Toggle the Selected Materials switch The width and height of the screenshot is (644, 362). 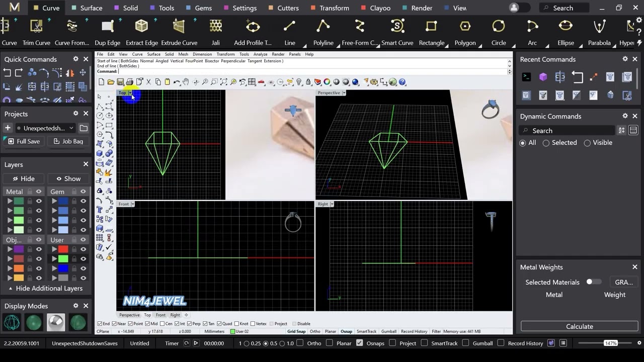click(x=594, y=282)
